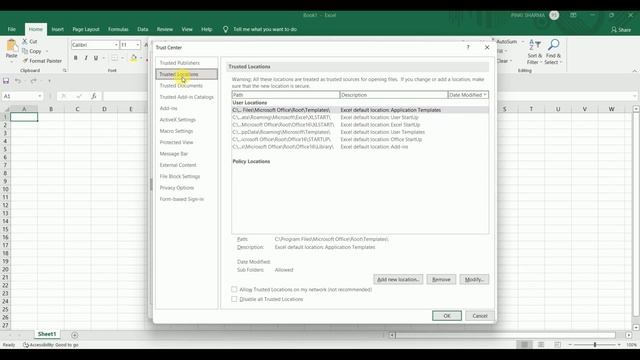Select the Sheet1 tab
Screen dimensions: 640x360
pyautogui.click(x=47, y=334)
